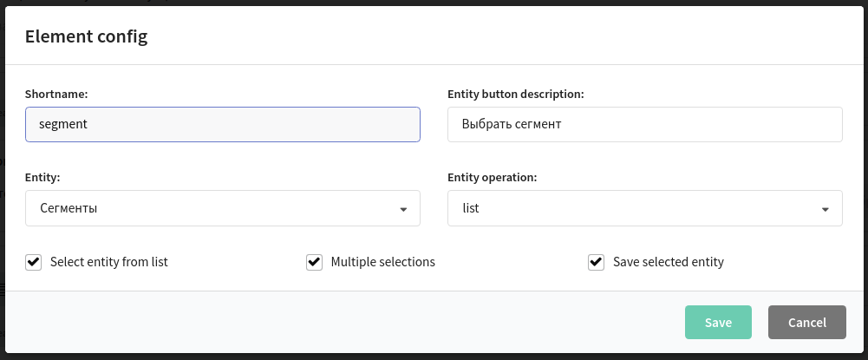868x360 pixels.
Task: Uncheck the 'Select entity from list' checkbox
Action: (x=34, y=262)
